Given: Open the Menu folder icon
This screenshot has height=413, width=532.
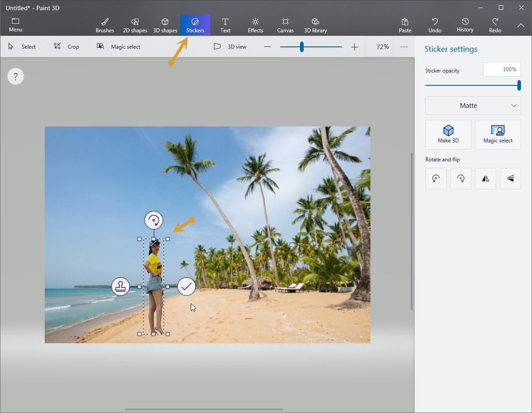Looking at the screenshot, I should click(15, 25).
